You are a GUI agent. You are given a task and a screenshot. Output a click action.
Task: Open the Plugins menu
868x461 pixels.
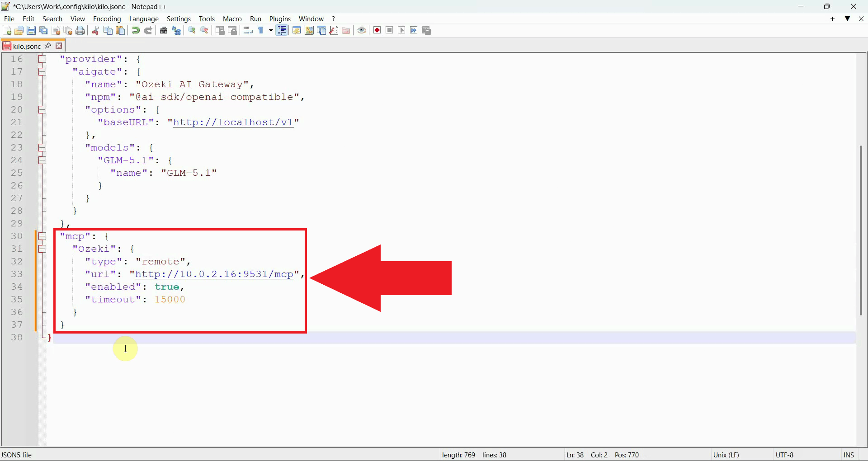(x=280, y=19)
